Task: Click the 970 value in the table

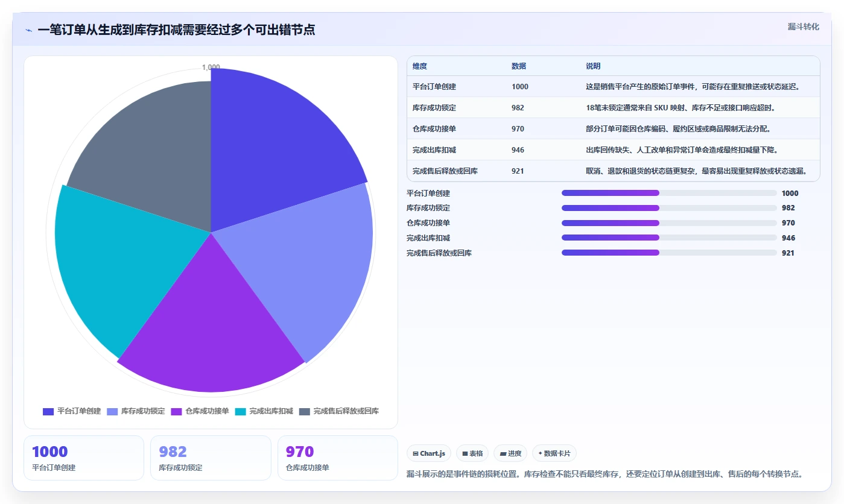Action: tap(518, 129)
